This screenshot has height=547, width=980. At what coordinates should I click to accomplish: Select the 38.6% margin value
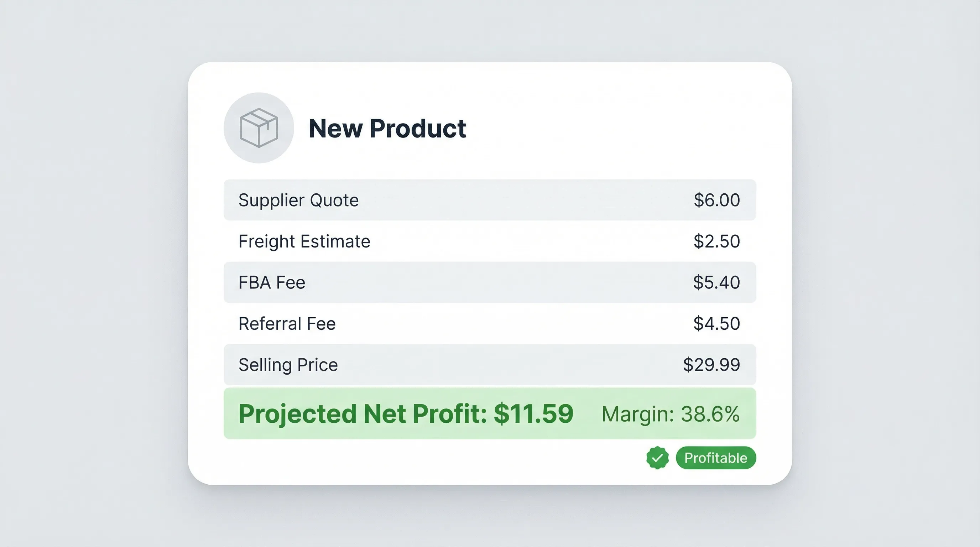[710, 414]
